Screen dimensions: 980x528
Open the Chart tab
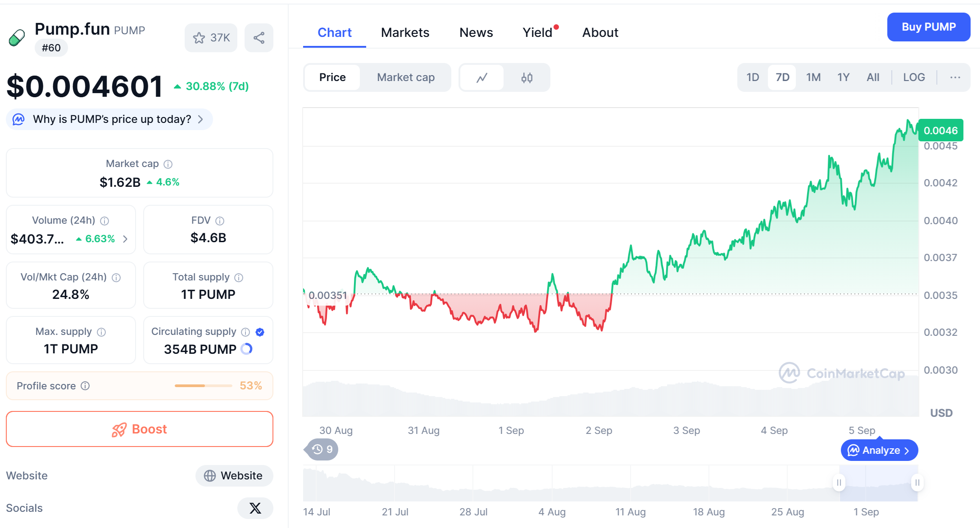(x=335, y=32)
